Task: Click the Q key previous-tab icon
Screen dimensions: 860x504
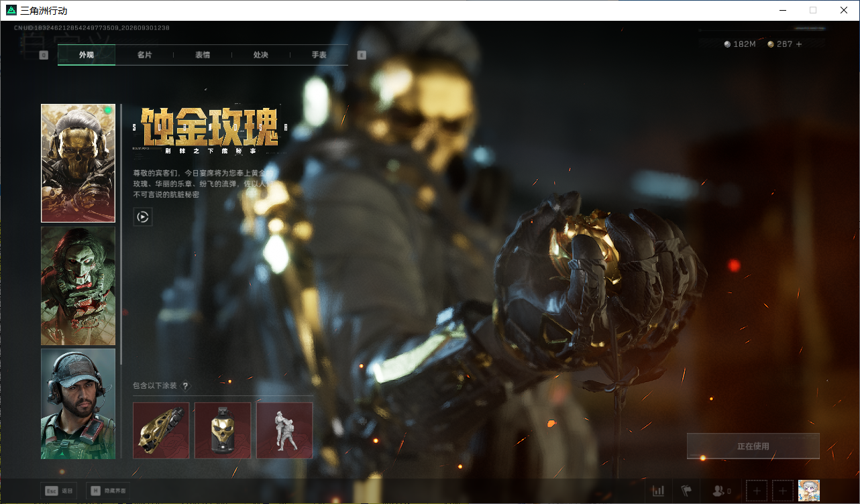Action: [44, 55]
